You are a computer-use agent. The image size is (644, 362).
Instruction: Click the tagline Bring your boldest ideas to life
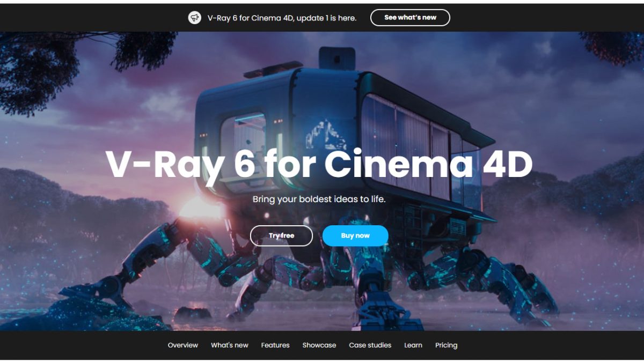[x=321, y=198]
